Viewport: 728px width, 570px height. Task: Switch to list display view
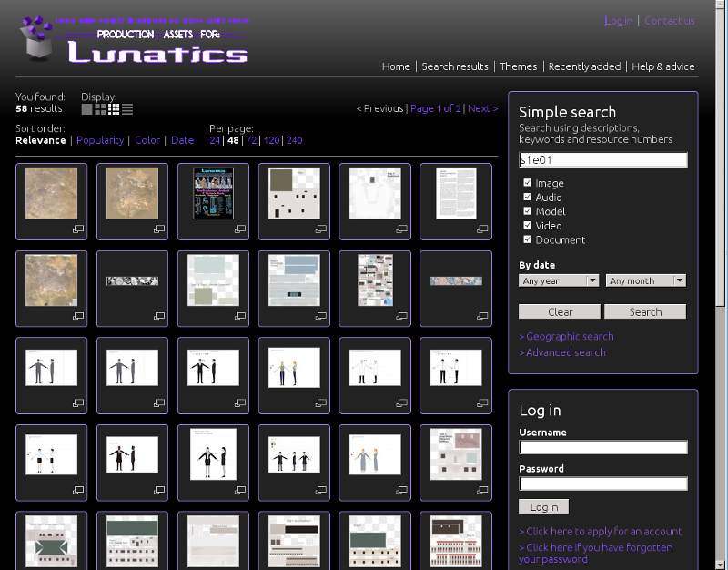click(127, 109)
